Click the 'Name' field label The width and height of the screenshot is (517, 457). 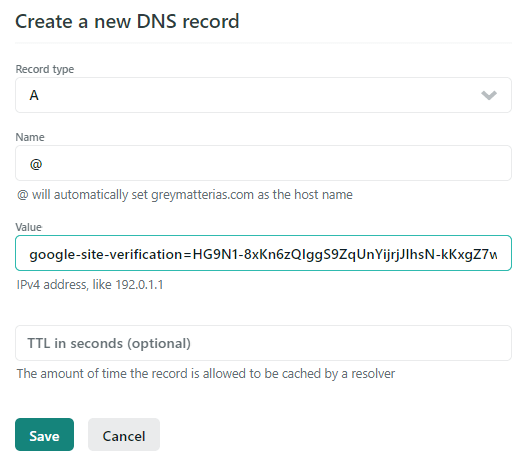coord(30,137)
